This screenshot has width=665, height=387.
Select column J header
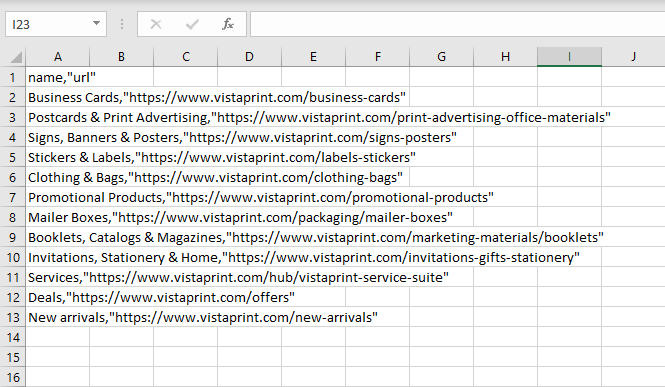tap(633, 57)
